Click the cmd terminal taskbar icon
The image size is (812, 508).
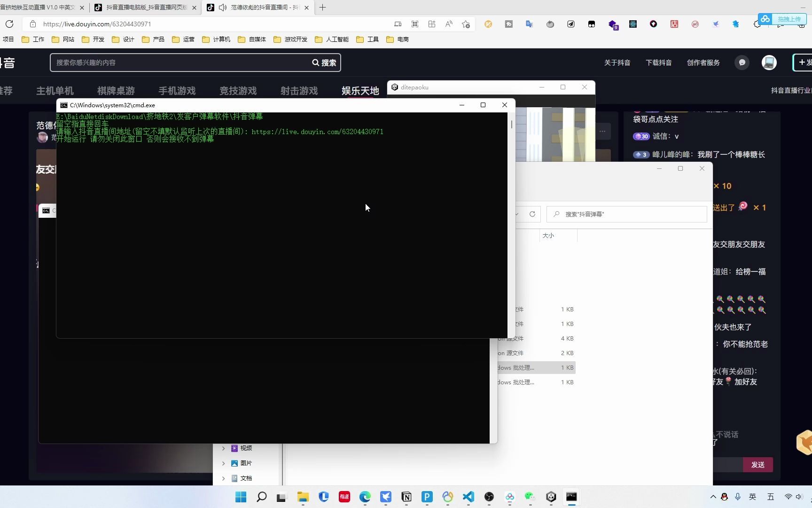click(x=571, y=497)
